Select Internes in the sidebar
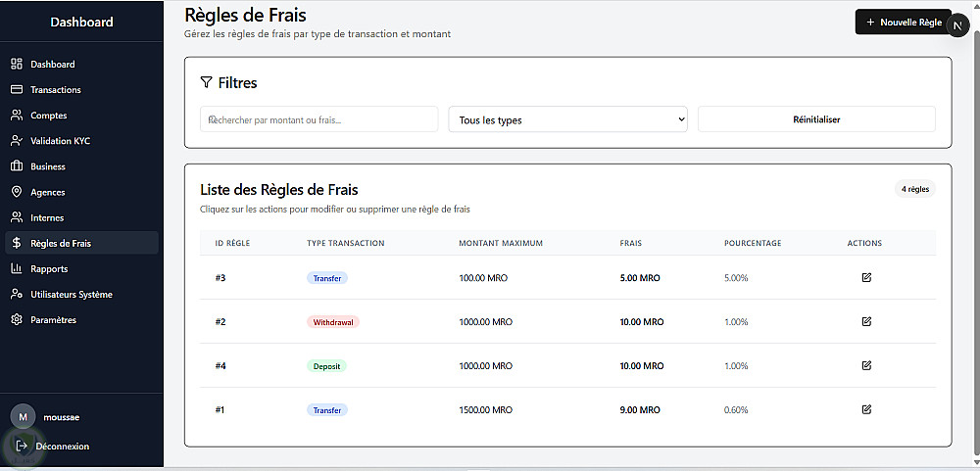980x471 pixels. (47, 217)
